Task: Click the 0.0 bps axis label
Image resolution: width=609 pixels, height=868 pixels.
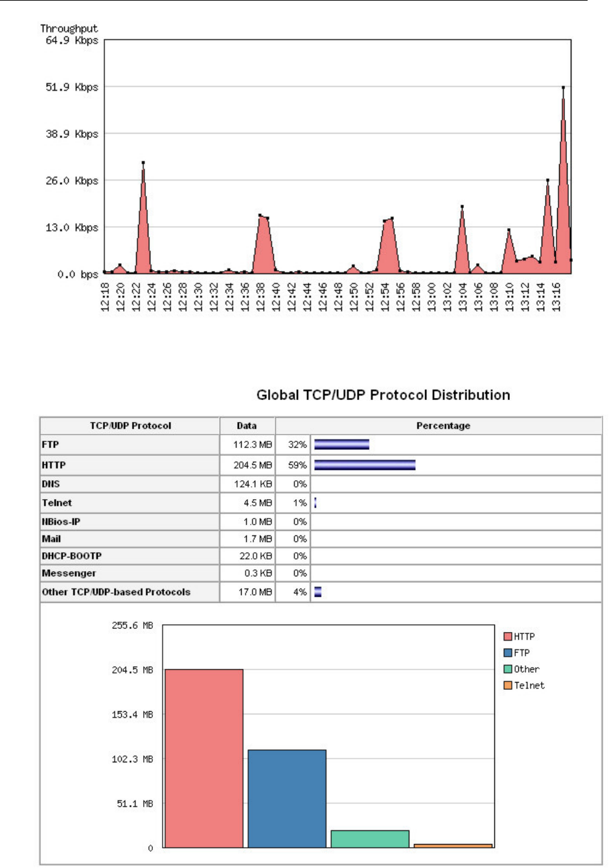Action: pos(78,274)
